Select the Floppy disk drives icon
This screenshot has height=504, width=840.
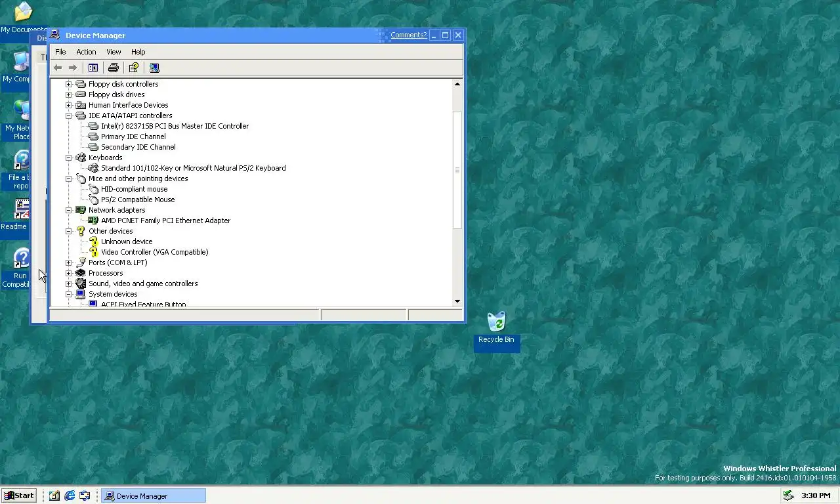81,94
